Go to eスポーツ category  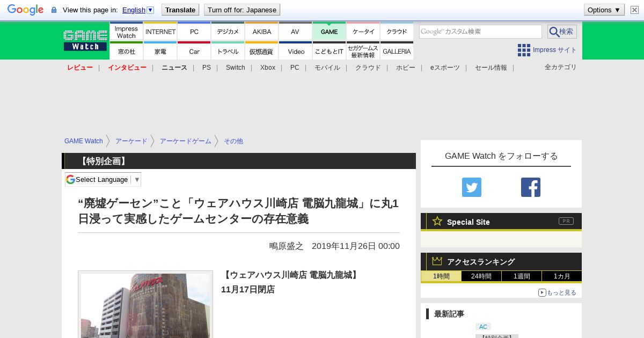click(445, 68)
